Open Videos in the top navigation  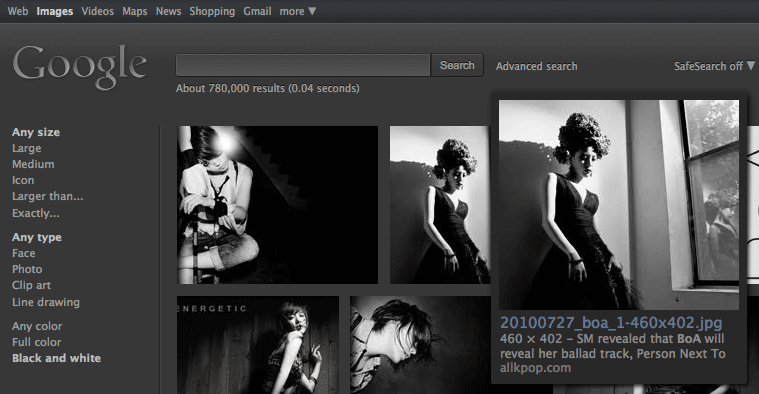97,11
